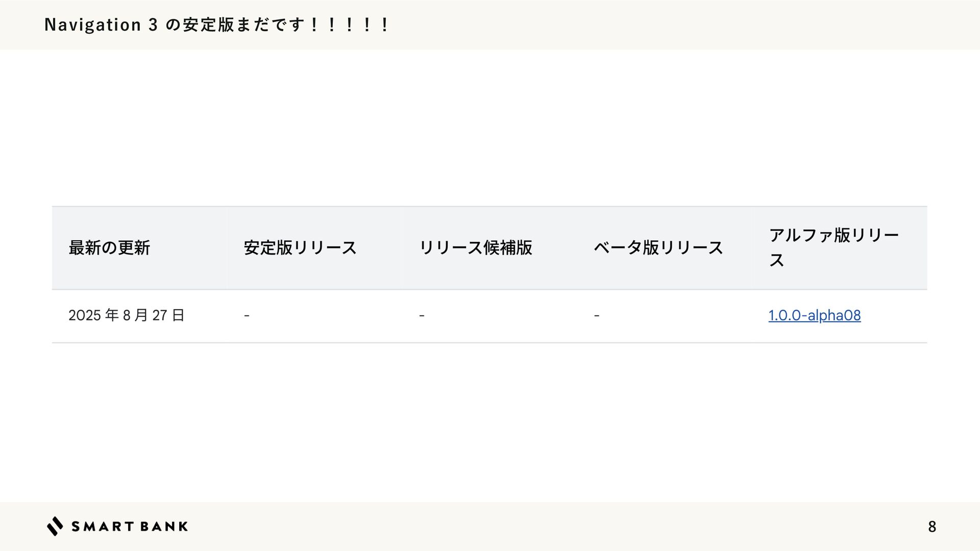Click the slide page number 8
980x551 pixels.
click(932, 527)
